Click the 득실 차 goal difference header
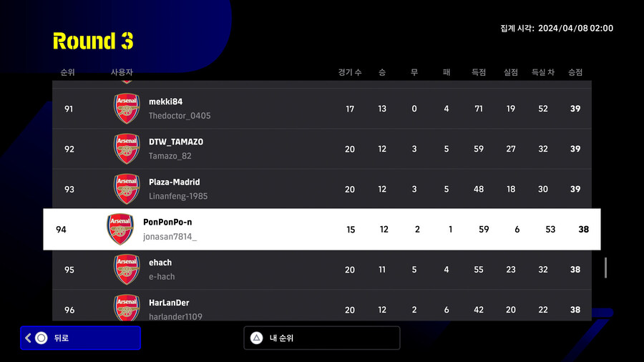Viewport: 644px width, 362px height. 543,72
